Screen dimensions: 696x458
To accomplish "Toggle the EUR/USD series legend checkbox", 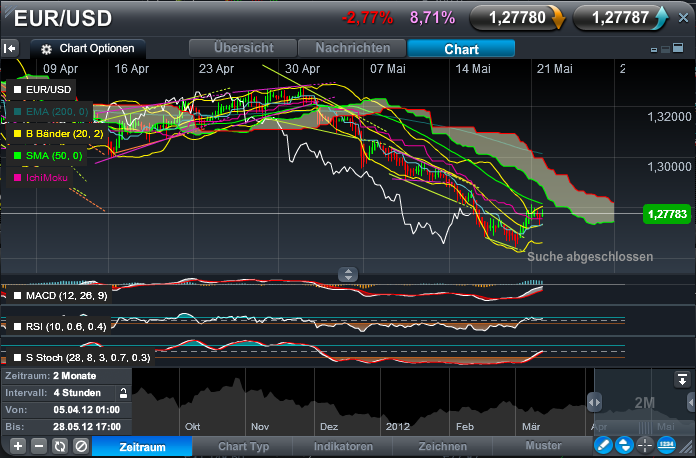I will pos(17,90).
